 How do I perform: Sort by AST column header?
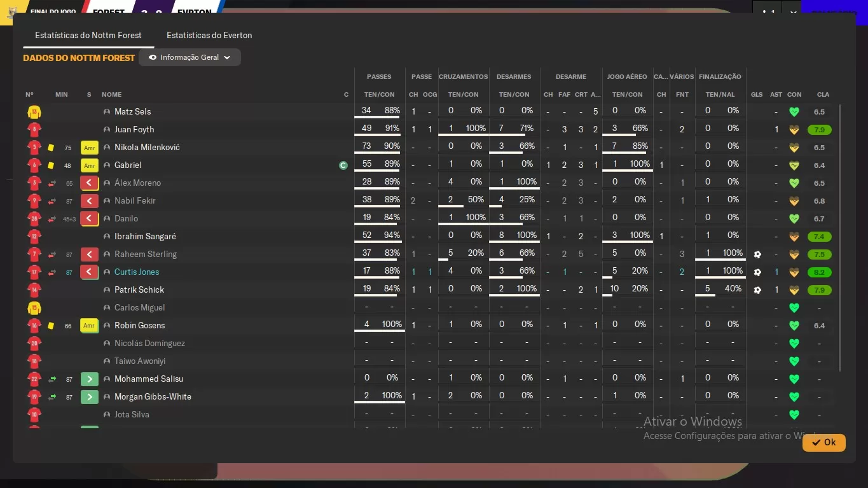pos(776,95)
